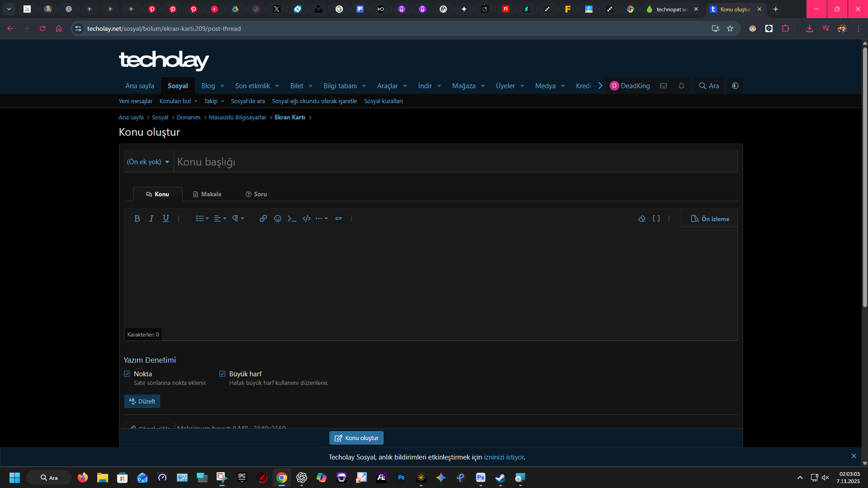868x488 pixels.
Task: Expand the Bilgi tabanı dropdown arrow
Action: tap(364, 86)
